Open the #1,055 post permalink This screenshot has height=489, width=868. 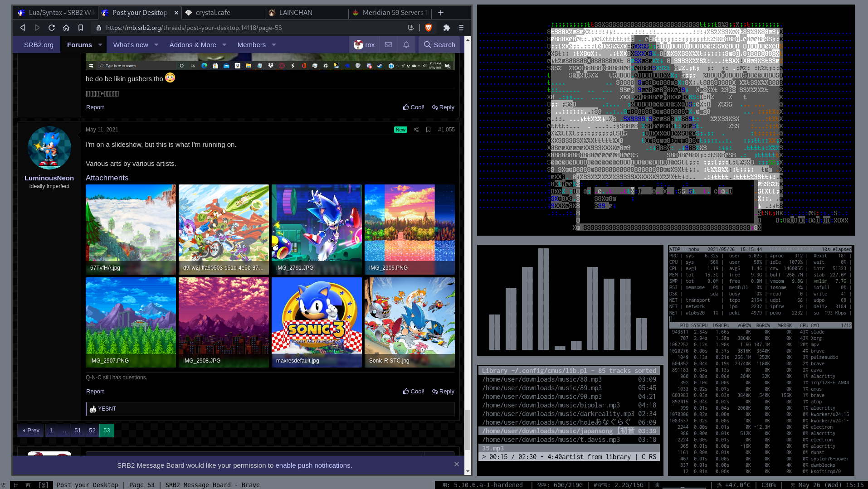[446, 130]
